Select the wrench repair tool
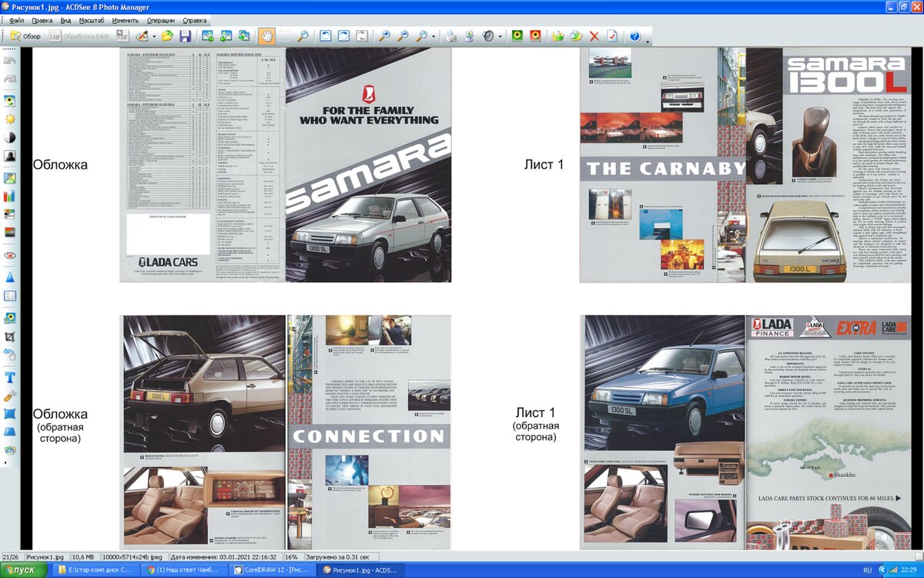 point(10,395)
